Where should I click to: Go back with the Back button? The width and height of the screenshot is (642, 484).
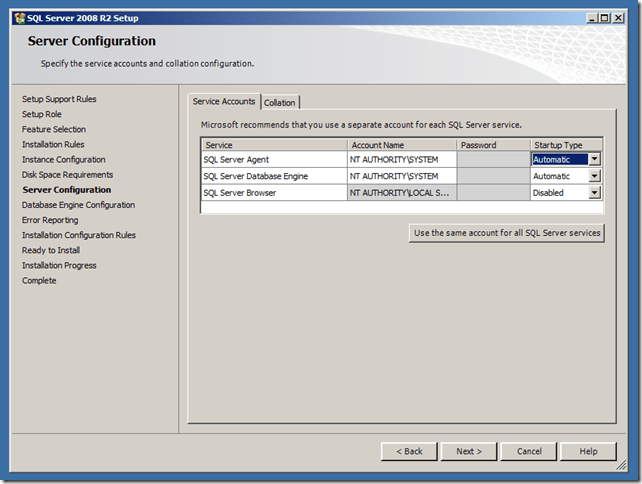[409, 451]
